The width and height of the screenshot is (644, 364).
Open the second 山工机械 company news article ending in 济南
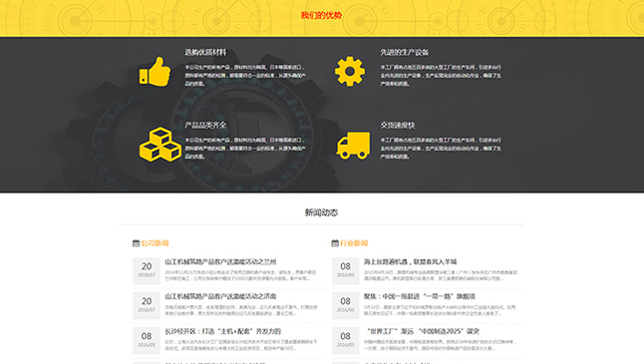pos(220,296)
